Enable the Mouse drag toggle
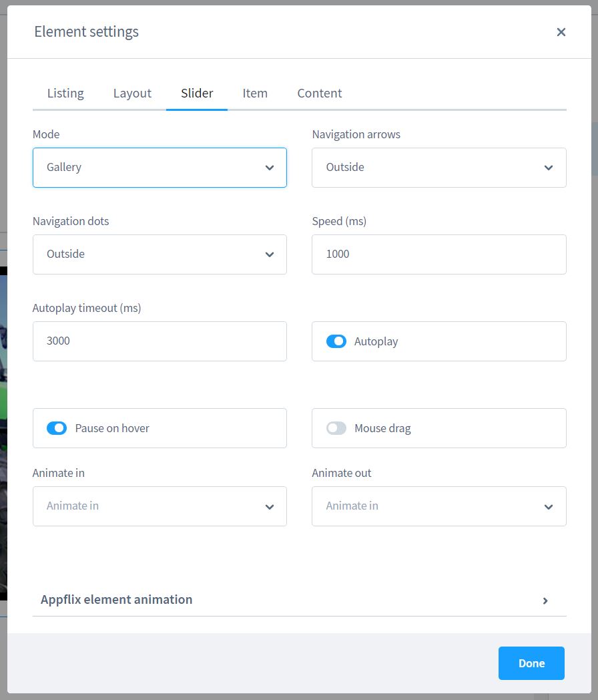Viewport: 598px width, 700px height. click(336, 428)
